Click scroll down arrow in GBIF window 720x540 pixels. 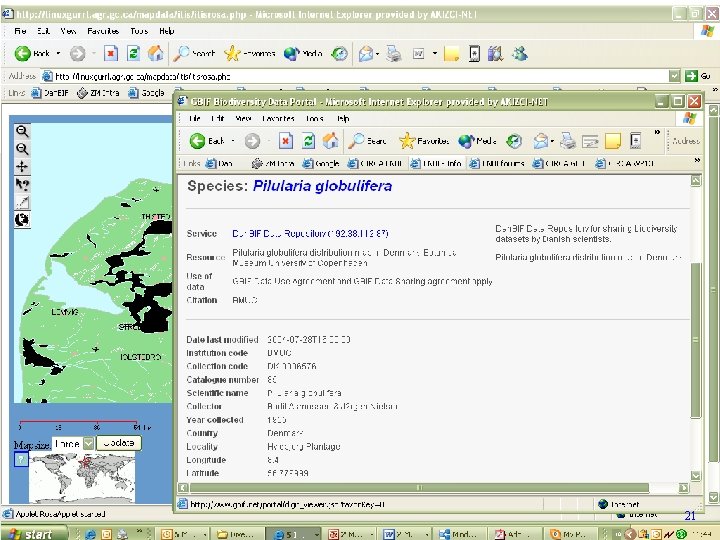[696, 476]
